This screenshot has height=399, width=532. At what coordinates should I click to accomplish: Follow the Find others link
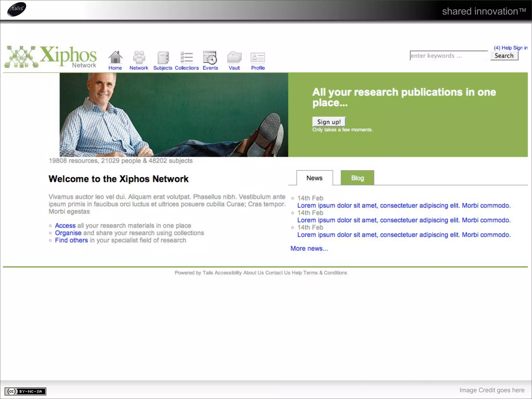coord(71,240)
